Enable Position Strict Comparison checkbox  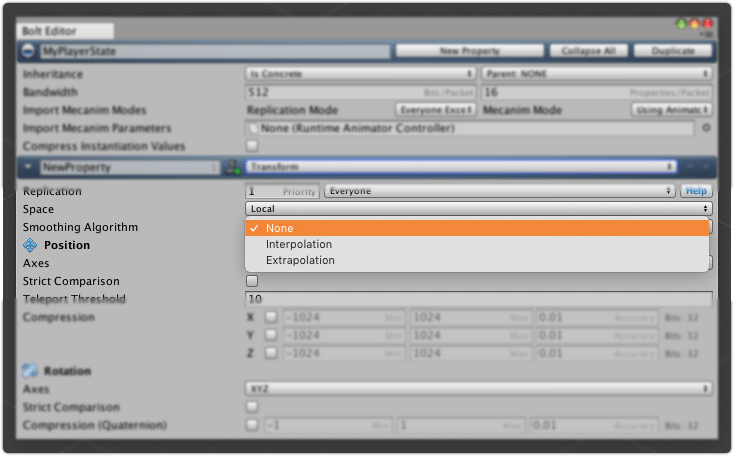[x=252, y=281]
